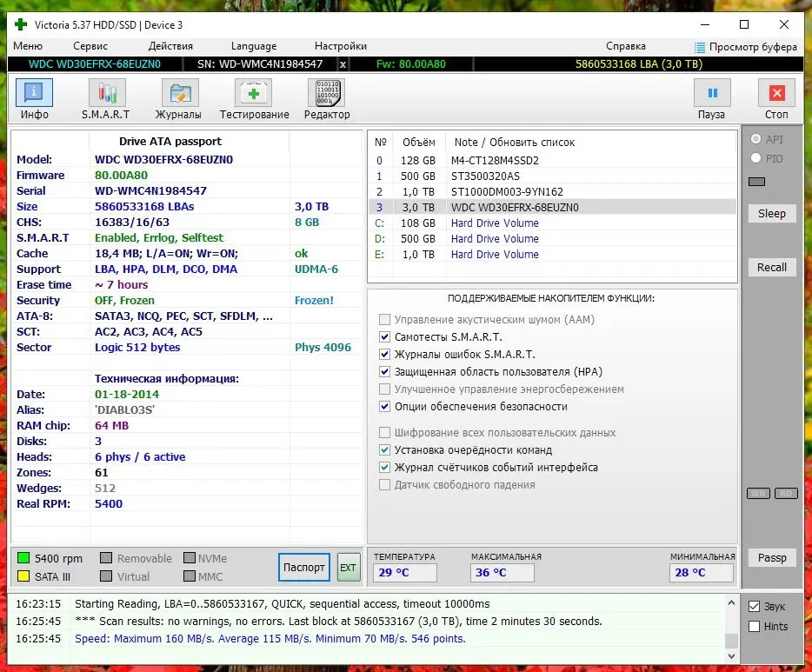This screenshot has width=812, height=672.
Task: Open the S.M.A.R.T toolbar icon
Action: (107, 93)
